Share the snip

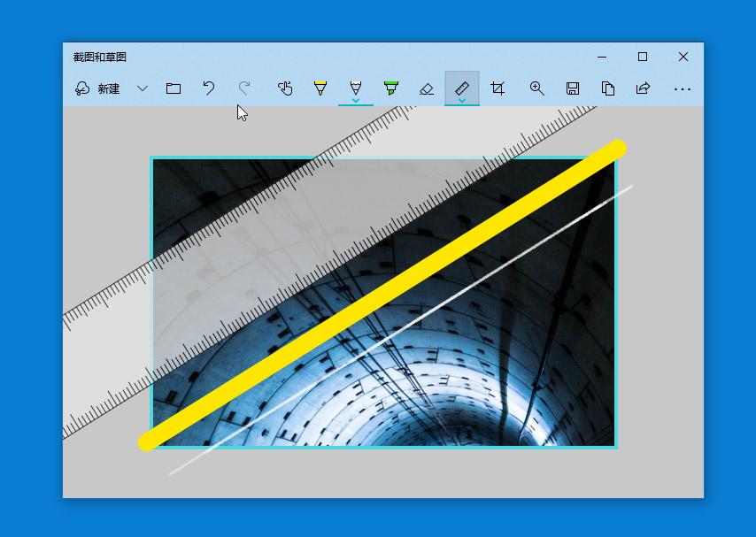point(644,88)
